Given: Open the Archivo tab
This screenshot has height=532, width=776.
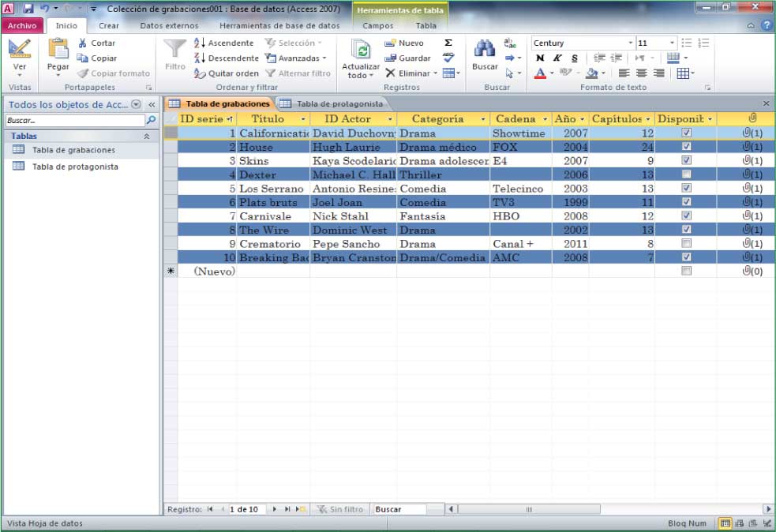Looking at the screenshot, I should (22, 25).
